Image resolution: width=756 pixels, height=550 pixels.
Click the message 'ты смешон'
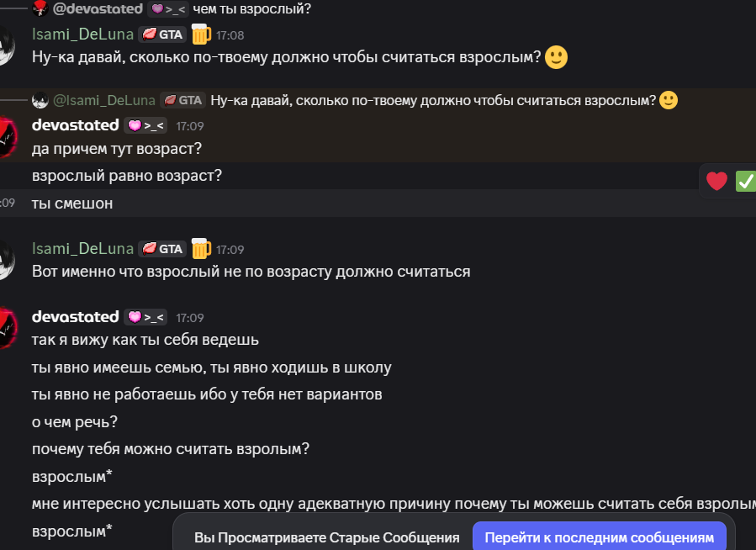pos(72,203)
